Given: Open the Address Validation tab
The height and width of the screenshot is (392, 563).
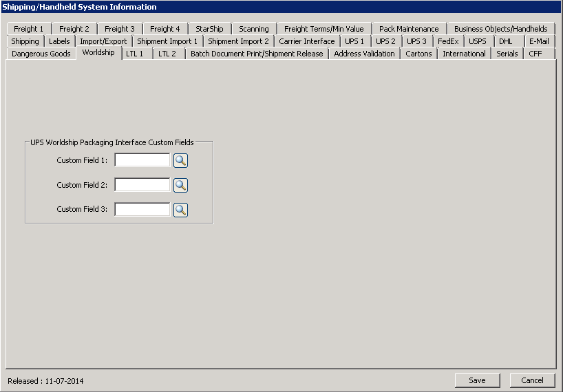Looking at the screenshot, I should (364, 54).
